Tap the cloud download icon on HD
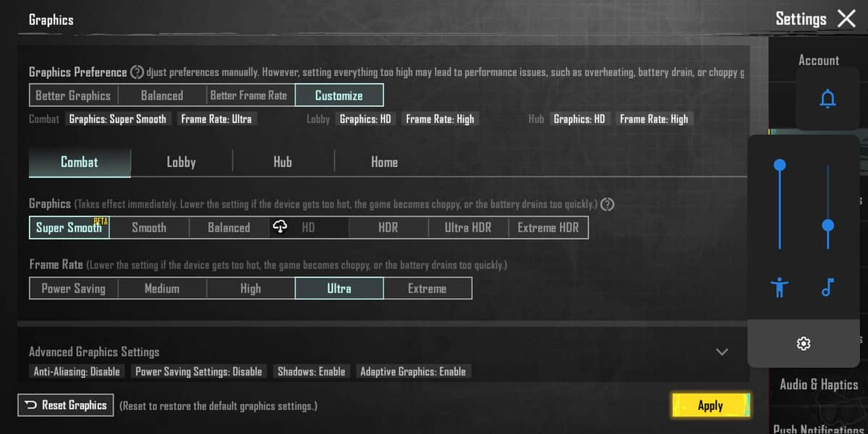The height and width of the screenshot is (434, 868). pyautogui.click(x=280, y=227)
